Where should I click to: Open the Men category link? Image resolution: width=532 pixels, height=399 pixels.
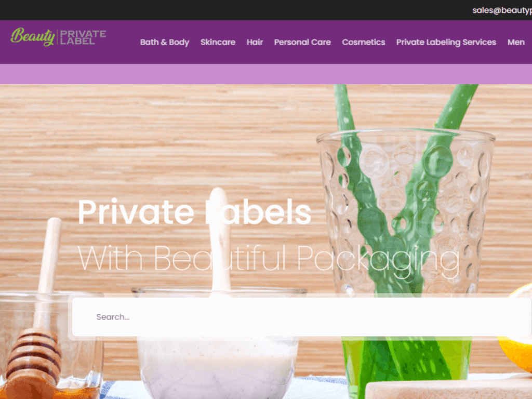(516, 42)
